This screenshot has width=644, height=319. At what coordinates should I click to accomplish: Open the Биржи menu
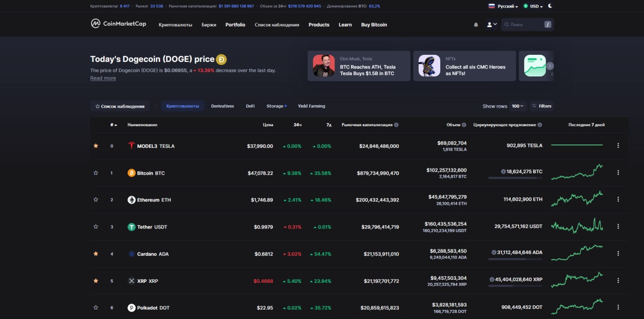(x=209, y=25)
